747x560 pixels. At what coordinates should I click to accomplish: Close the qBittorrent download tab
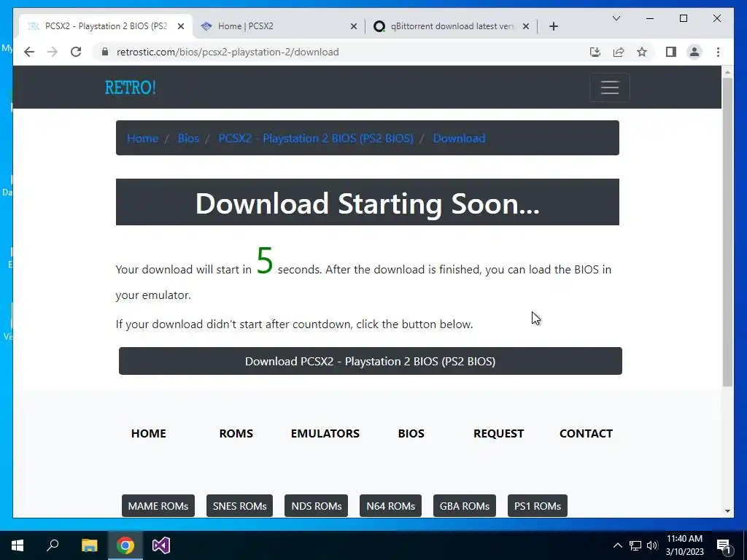click(526, 26)
